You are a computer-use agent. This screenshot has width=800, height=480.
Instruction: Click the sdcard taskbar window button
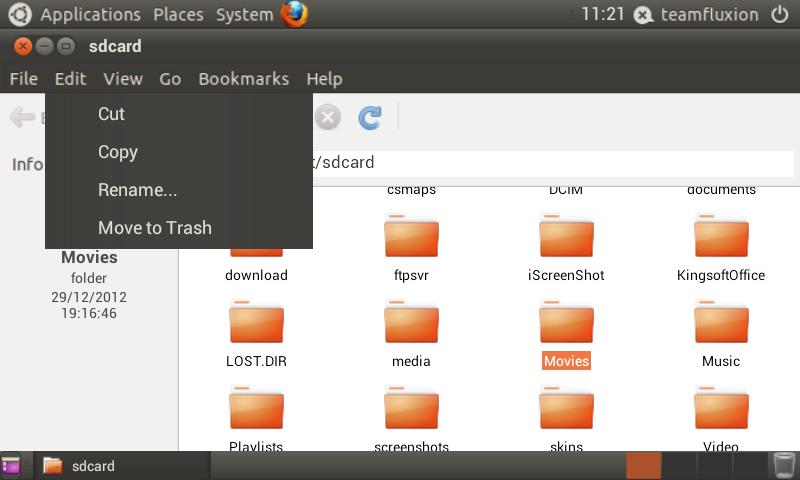tap(122, 466)
